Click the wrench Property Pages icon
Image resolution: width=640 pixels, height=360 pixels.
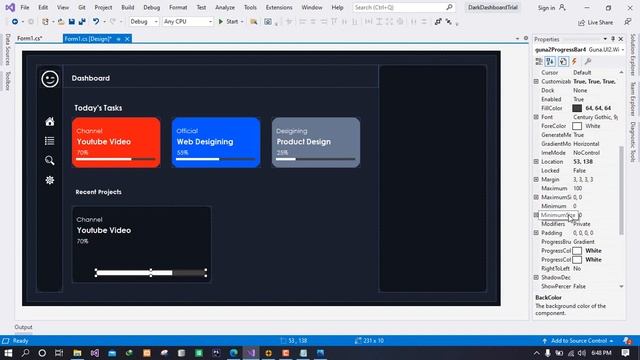click(588, 62)
